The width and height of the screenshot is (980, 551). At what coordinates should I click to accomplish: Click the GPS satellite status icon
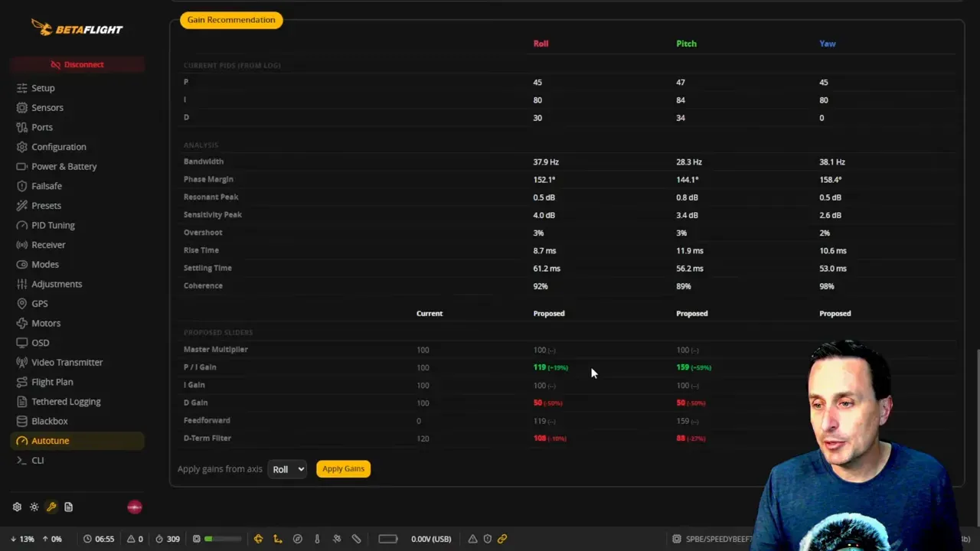pos(337,539)
